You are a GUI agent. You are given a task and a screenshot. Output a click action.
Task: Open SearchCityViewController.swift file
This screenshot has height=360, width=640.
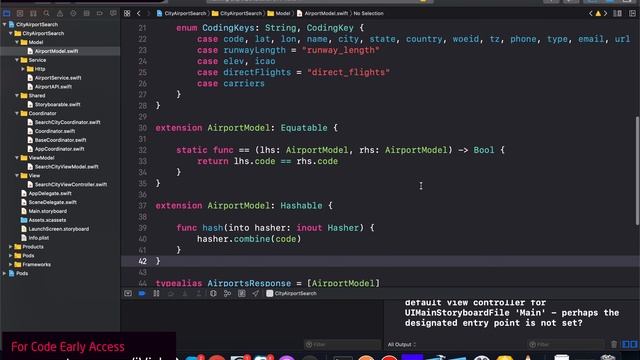click(71, 184)
